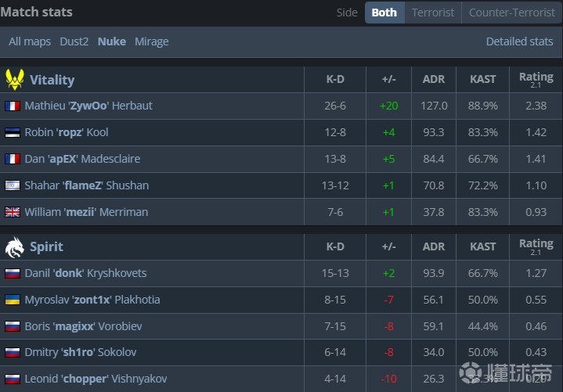Image resolution: width=563 pixels, height=392 pixels.
Task: Switch side filter to Terrorist
Action: 433,13
